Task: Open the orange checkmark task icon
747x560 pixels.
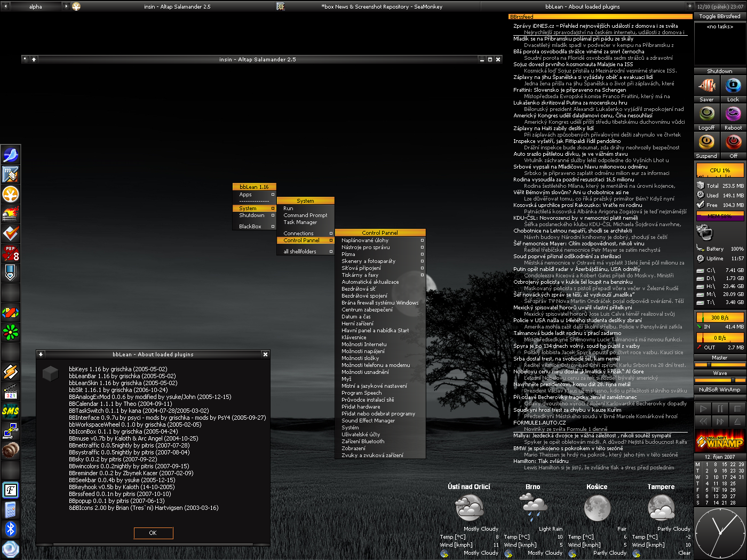Action: pyautogui.click(x=11, y=234)
